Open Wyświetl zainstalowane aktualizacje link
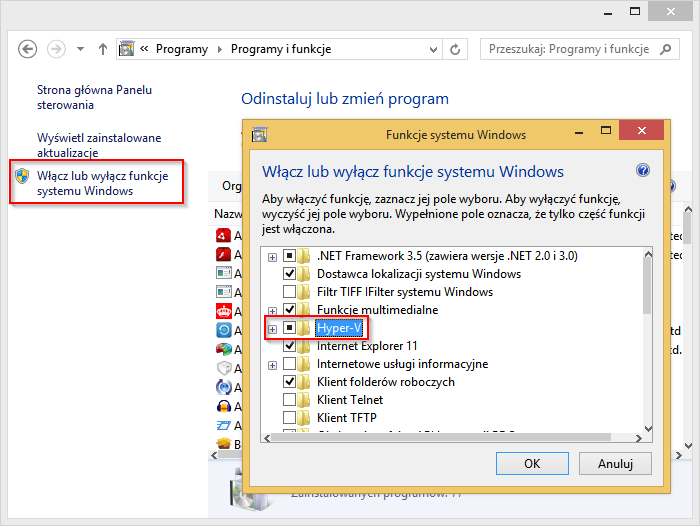Screen dimensions: 700x526 coord(99,145)
